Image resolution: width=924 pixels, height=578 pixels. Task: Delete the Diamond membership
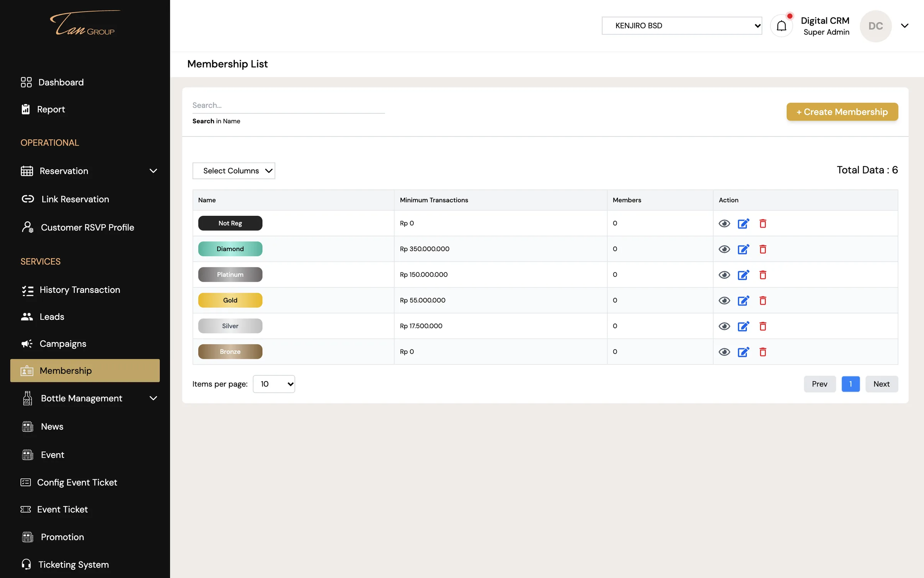click(763, 249)
